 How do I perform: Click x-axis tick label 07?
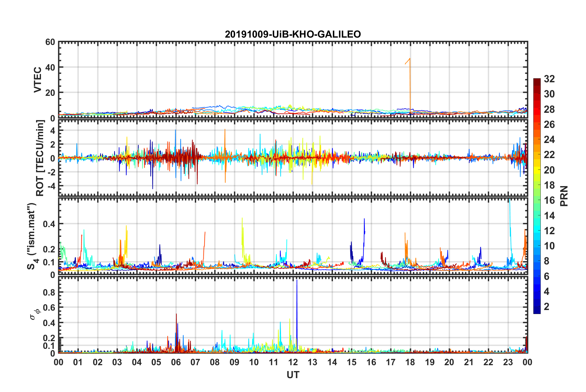pyautogui.click(x=195, y=362)
